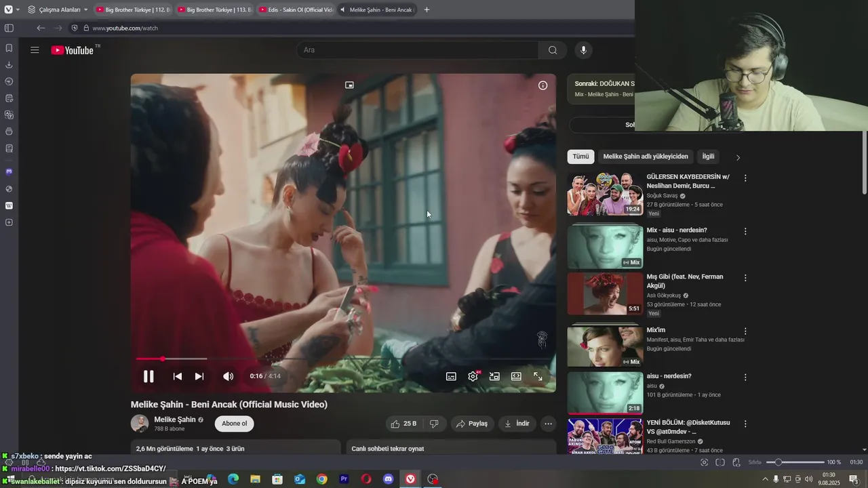This screenshot has height=488, width=868.
Task: Open Melike Şahin channel avatar
Action: [140, 424]
